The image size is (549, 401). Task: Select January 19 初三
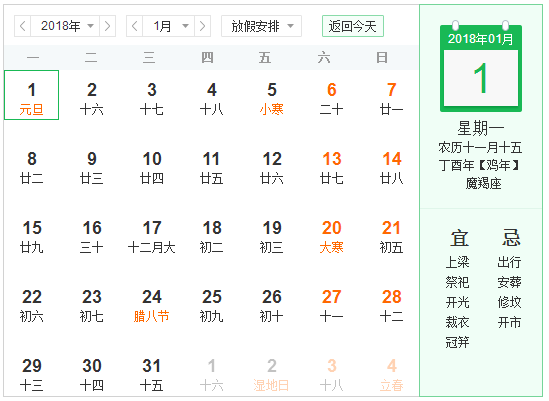click(x=272, y=236)
